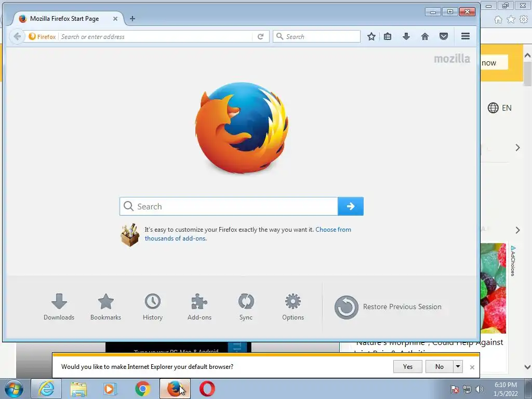The width and height of the screenshot is (532, 399).
Task: Select the Mozilla Firefox Start Page tab
Action: point(64,19)
